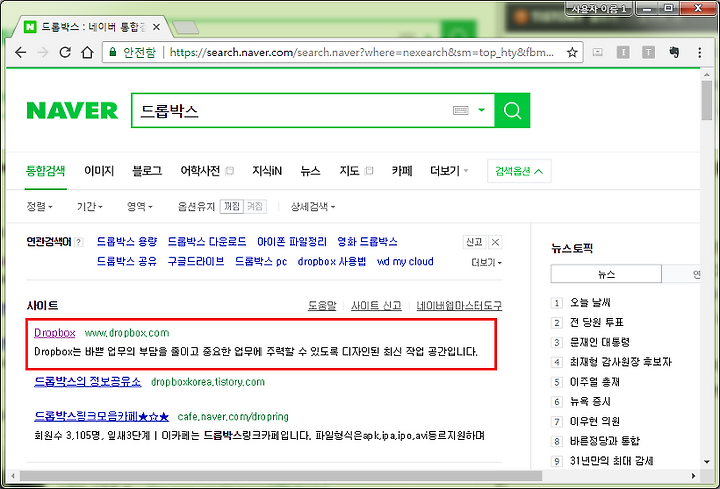Click the NAVER logo
The height and width of the screenshot is (489, 720).
72,110
